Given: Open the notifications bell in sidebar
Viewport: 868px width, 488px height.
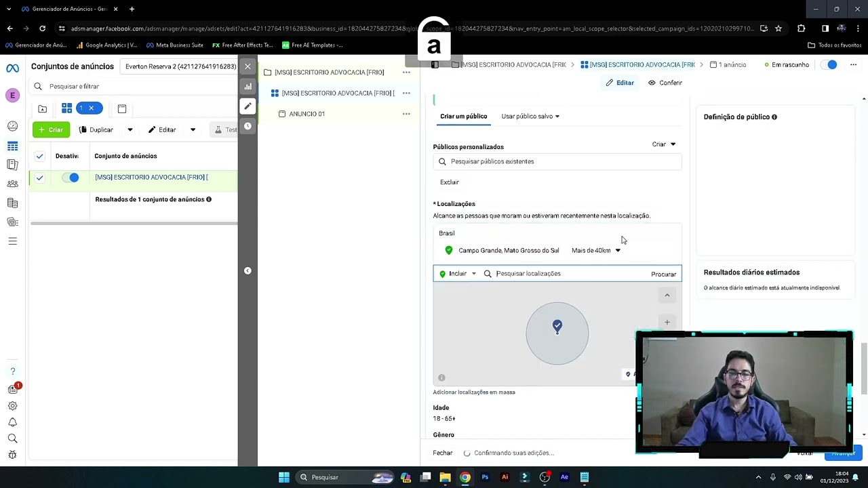Looking at the screenshot, I should pyautogui.click(x=12, y=422).
